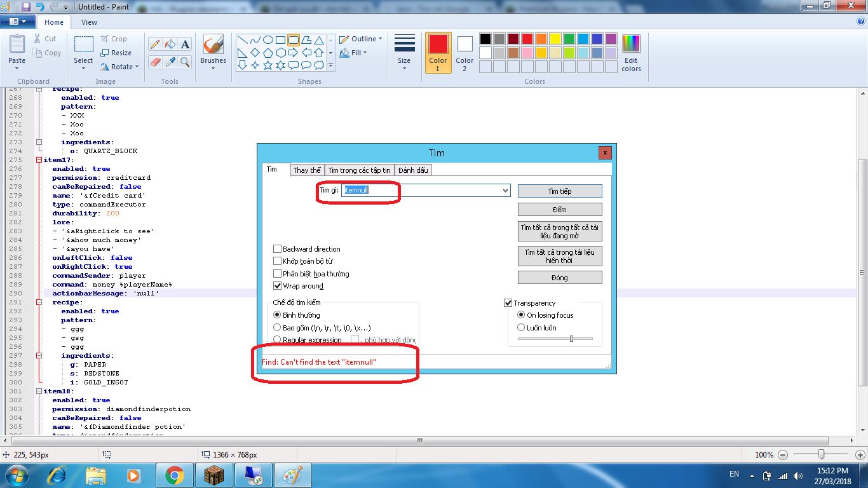Expand the Brushes dropdown arrow
The width and height of the screenshot is (868, 488).
pyautogui.click(x=213, y=69)
